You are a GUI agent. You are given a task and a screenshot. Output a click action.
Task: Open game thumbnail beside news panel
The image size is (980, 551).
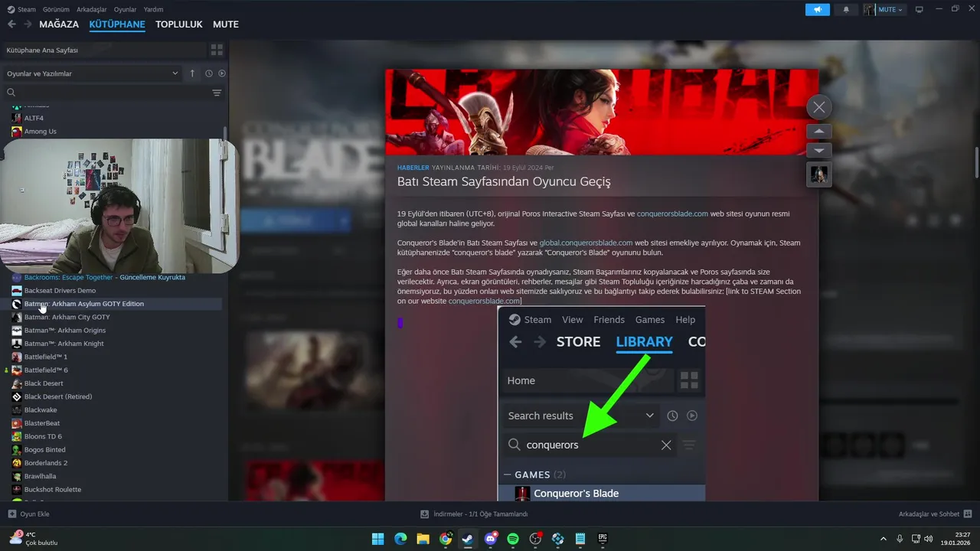pyautogui.click(x=819, y=174)
